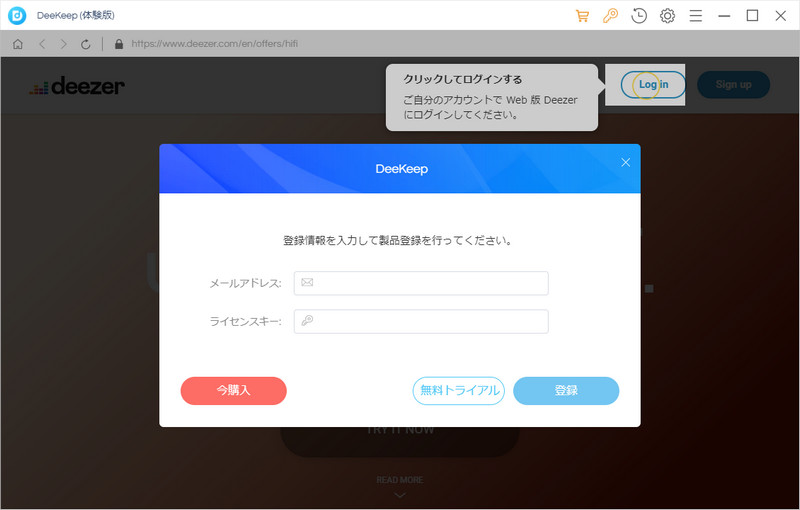Viewport: 800px width, 510px height.
Task: Click the 今購入 button
Action: [234, 391]
